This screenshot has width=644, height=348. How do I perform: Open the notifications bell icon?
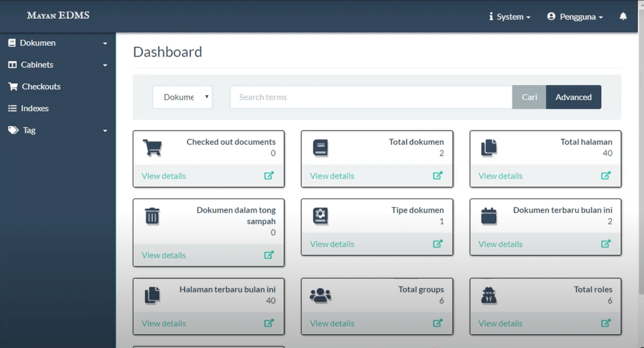[x=623, y=16]
